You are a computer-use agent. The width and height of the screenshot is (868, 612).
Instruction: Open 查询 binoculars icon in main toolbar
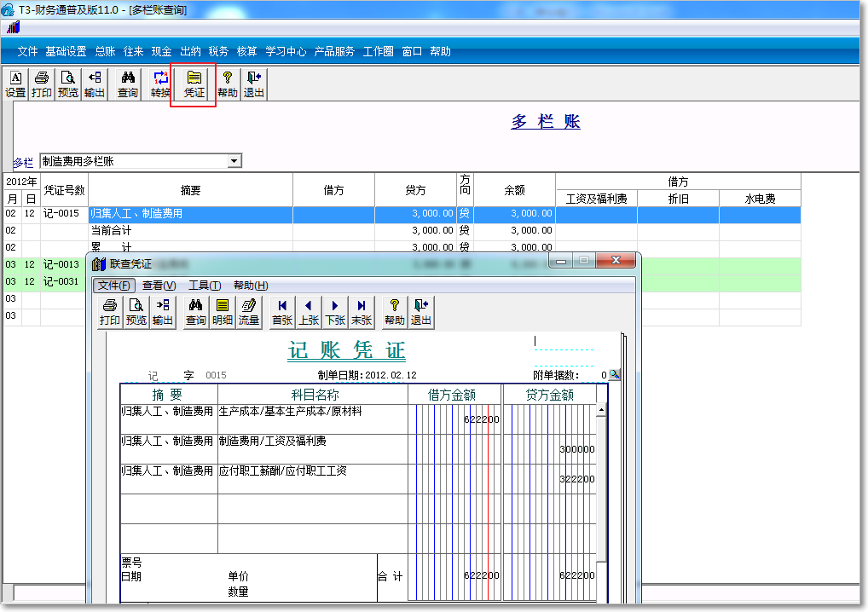tap(128, 84)
